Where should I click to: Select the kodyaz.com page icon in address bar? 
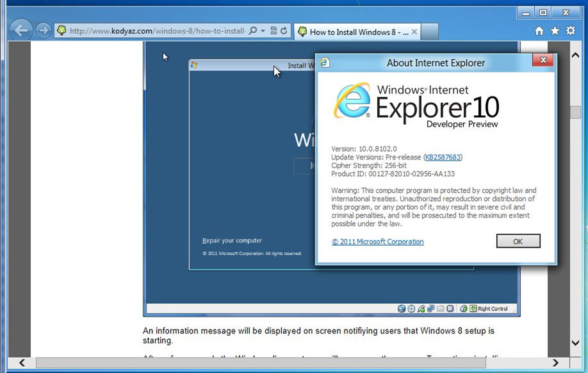62,30
